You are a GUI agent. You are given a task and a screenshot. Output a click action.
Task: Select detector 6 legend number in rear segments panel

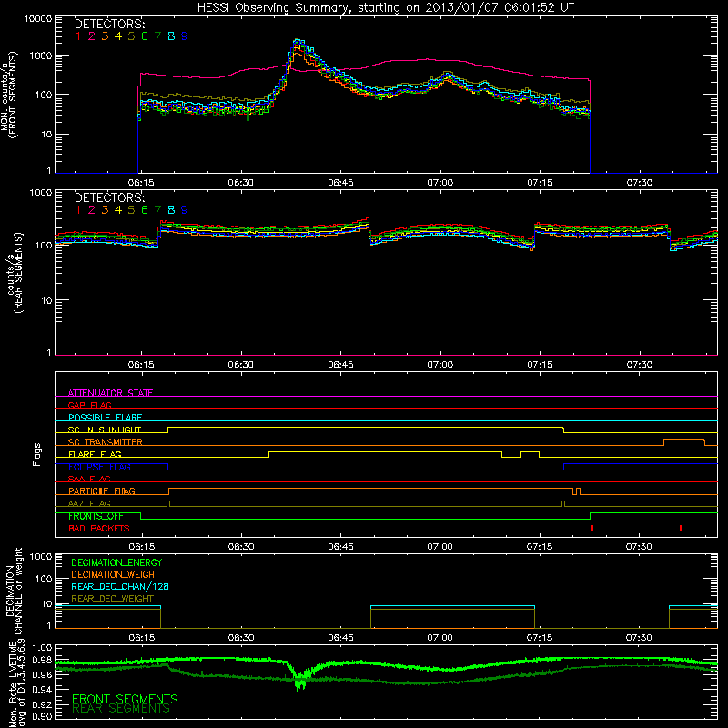[145, 210]
